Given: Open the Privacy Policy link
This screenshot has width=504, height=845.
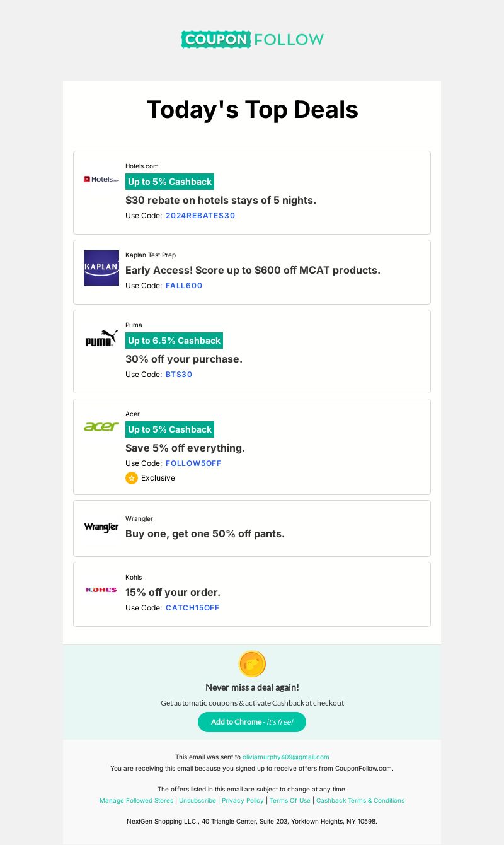Looking at the screenshot, I should pyautogui.click(x=243, y=801).
